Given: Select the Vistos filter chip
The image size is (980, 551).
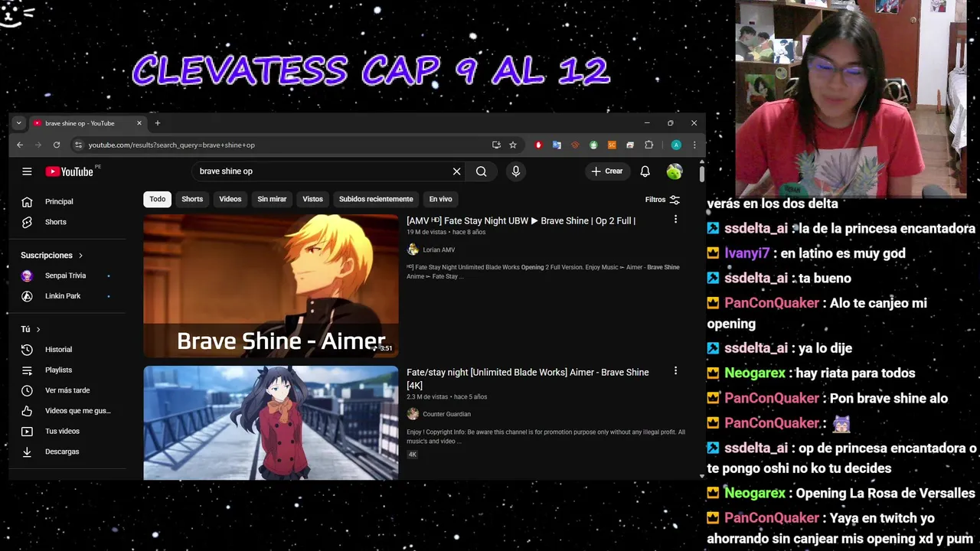Looking at the screenshot, I should pyautogui.click(x=312, y=199).
